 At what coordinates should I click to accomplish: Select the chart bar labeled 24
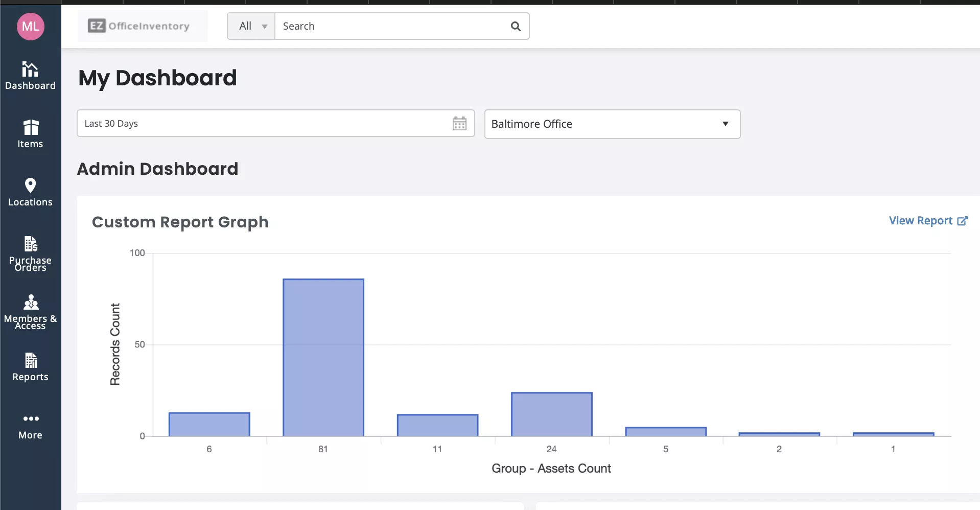point(551,414)
